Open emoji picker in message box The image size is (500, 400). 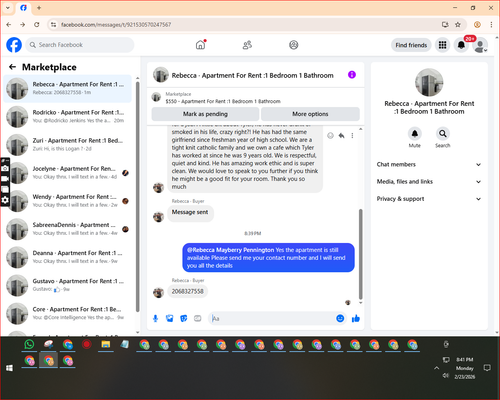340,318
